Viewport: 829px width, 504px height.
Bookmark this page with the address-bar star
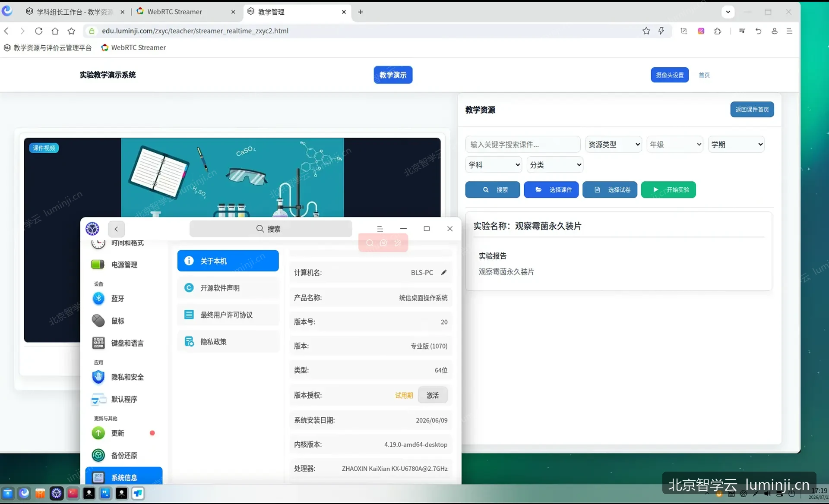click(646, 31)
